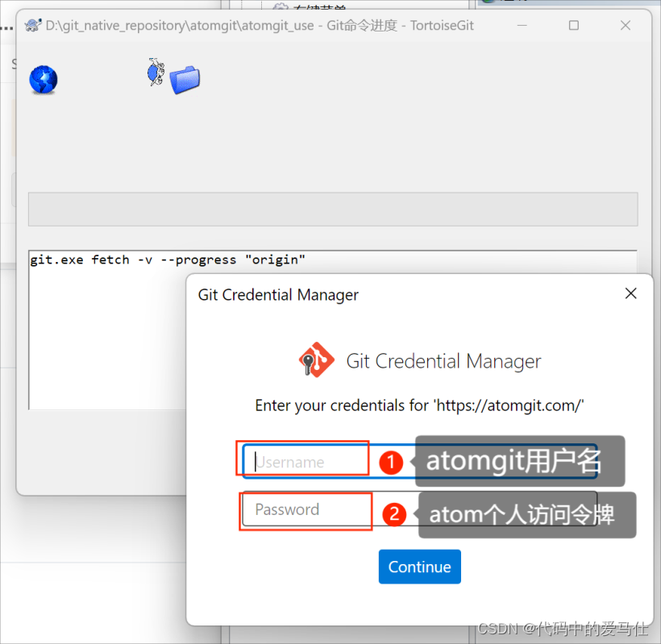
Task: Click the 'Enter your credentials for' message
Action: pos(419,405)
